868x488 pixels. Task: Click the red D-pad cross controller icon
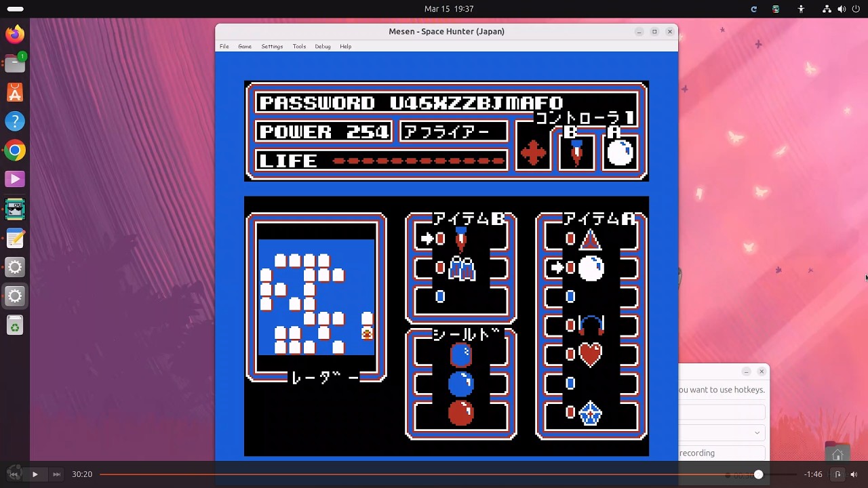coord(533,152)
